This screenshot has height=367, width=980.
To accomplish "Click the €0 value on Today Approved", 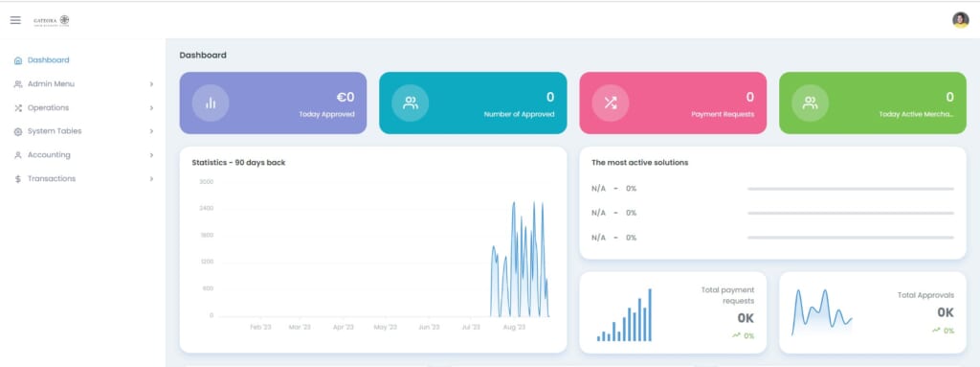I will click(x=345, y=97).
